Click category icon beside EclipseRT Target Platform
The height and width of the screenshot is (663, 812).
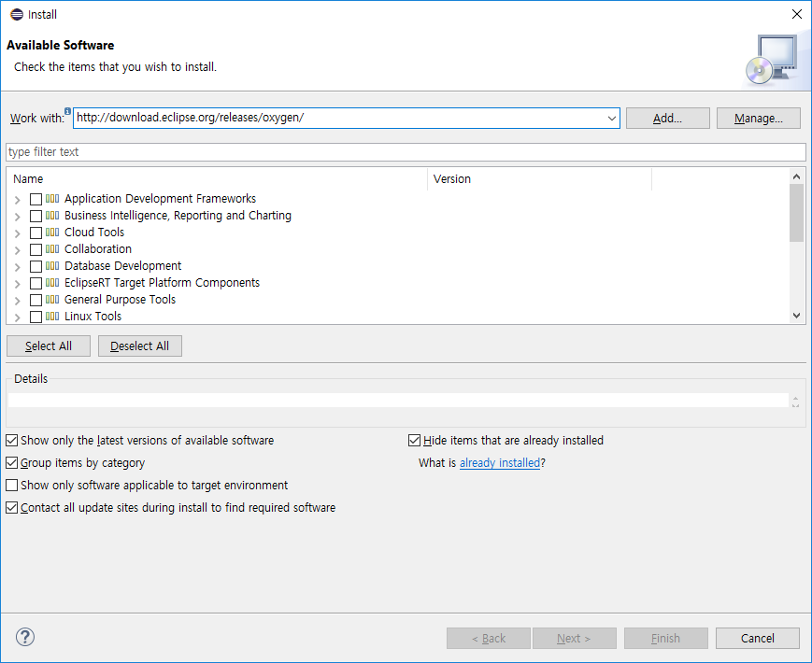tap(52, 283)
